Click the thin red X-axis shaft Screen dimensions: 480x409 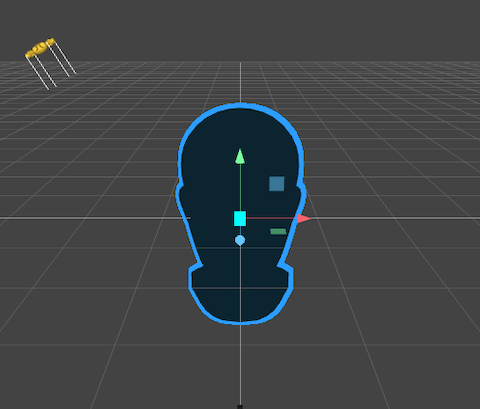tap(272, 218)
